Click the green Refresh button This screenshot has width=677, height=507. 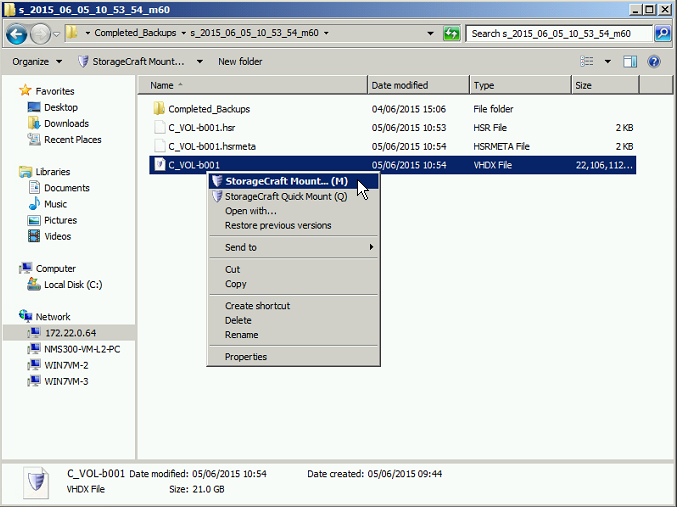(452, 33)
